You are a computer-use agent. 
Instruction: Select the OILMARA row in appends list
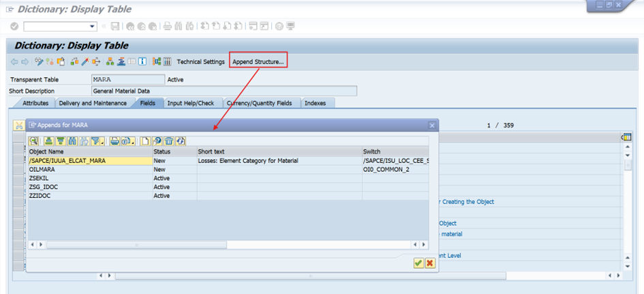89,169
